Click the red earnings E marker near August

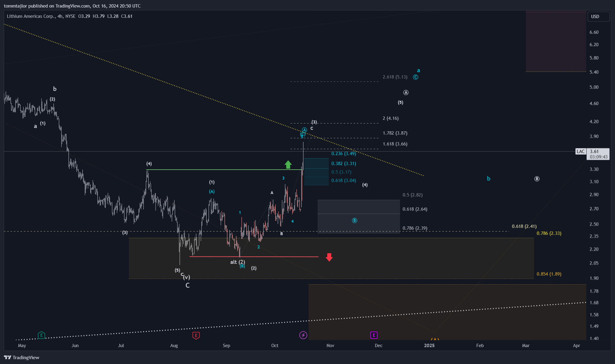[196, 335]
